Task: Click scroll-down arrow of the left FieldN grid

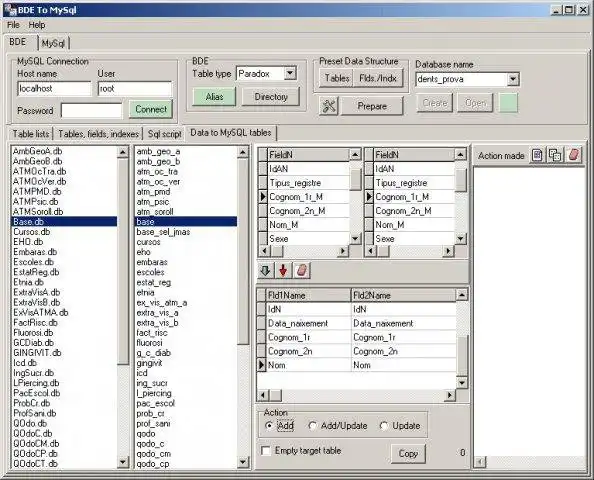Action: click(x=355, y=239)
